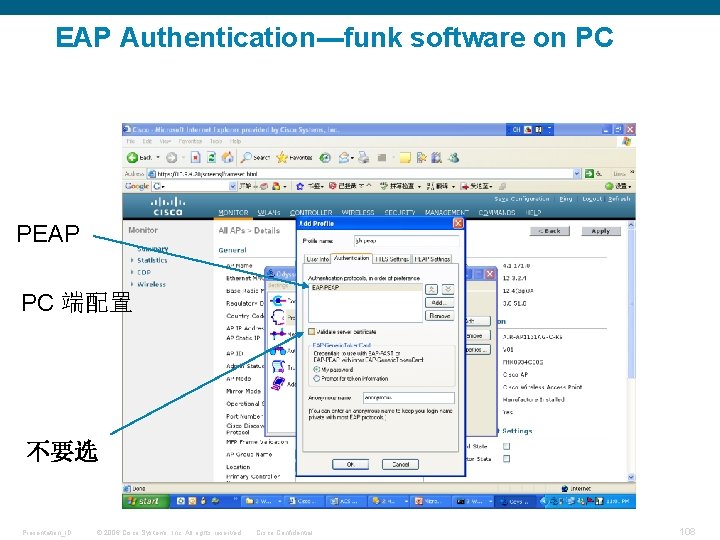The width and height of the screenshot is (720, 540).
Task: Open the MONITOR menu
Action: 233,213
